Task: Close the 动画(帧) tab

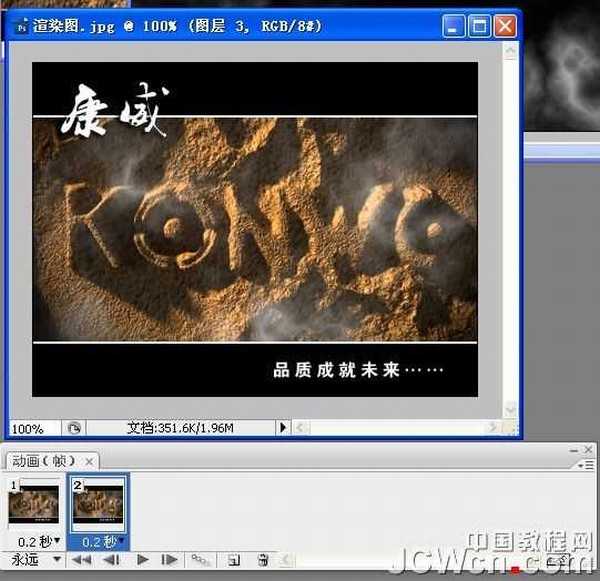Action: [88, 461]
